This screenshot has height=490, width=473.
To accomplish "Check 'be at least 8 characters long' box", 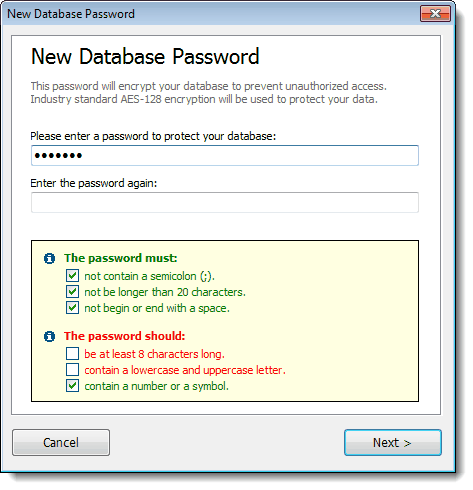I will click(72, 354).
